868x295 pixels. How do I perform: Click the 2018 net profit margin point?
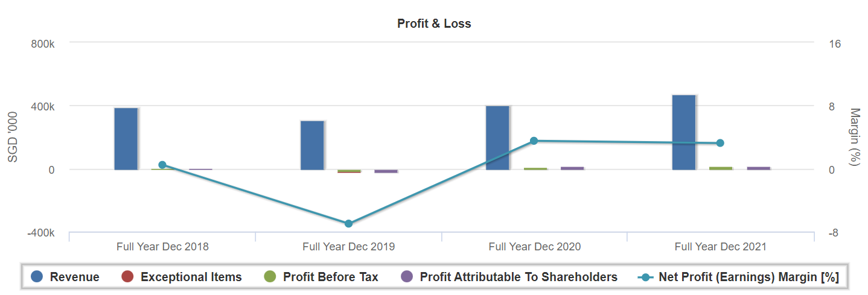pyautogui.click(x=162, y=165)
